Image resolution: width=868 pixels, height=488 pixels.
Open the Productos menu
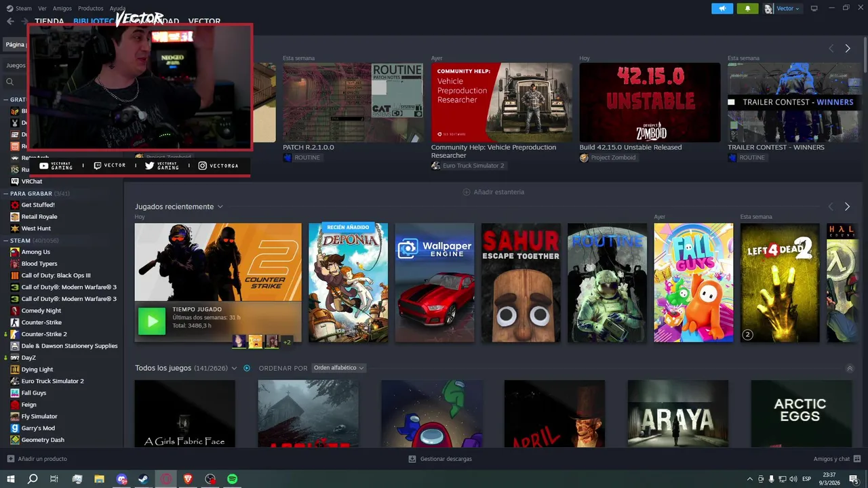91,8
